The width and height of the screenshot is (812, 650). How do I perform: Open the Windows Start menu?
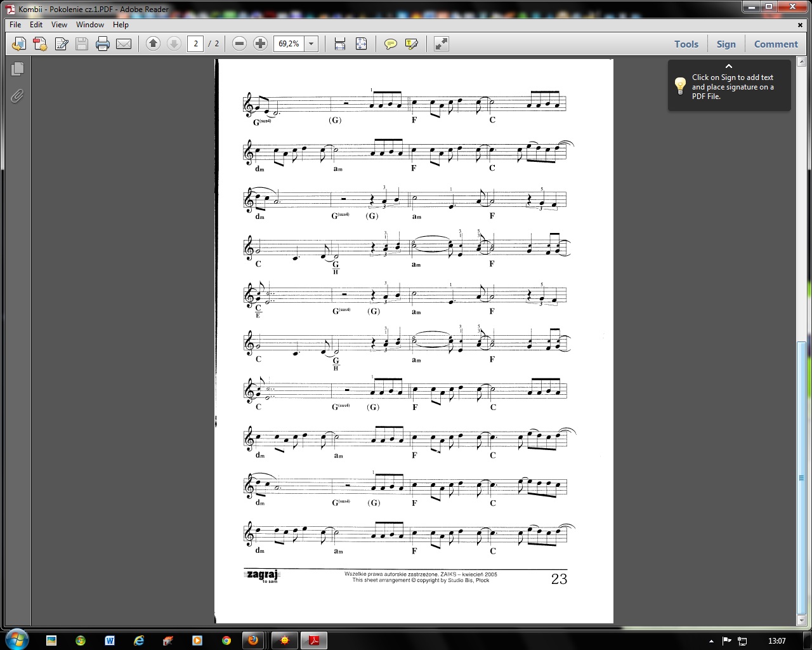point(16,640)
